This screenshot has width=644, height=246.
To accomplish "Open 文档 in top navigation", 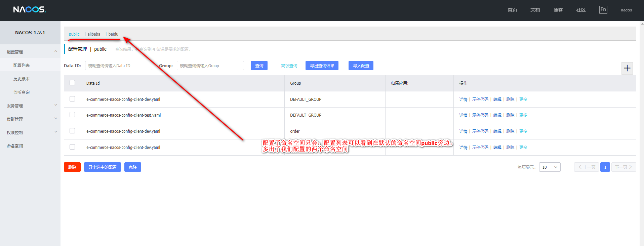I will coord(535,10).
